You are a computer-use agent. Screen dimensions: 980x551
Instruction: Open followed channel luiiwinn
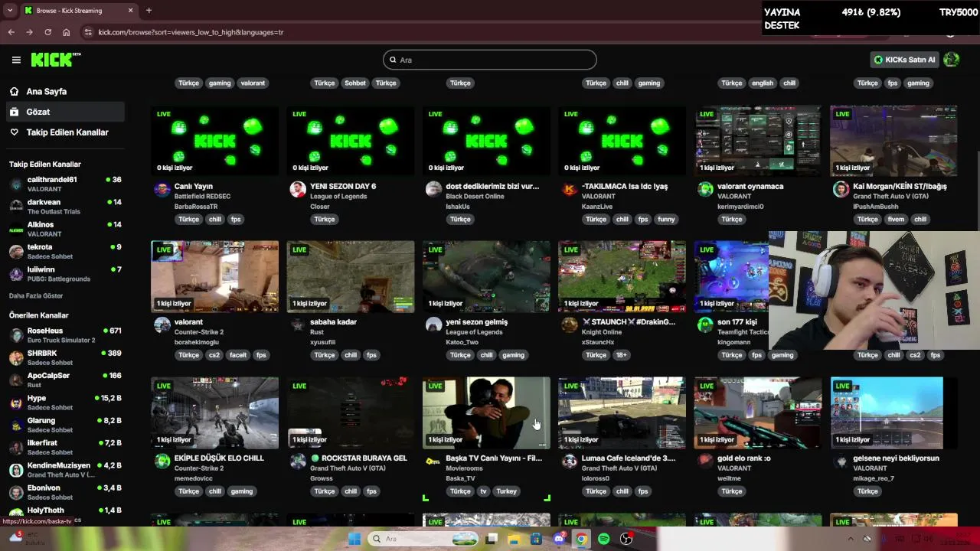point(65,274)
